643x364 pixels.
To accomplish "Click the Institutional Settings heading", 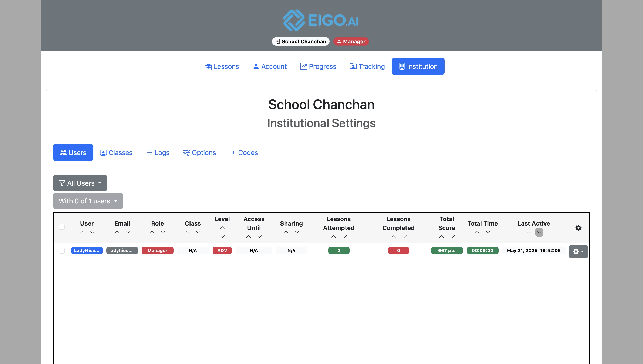I will coord(321,123).
